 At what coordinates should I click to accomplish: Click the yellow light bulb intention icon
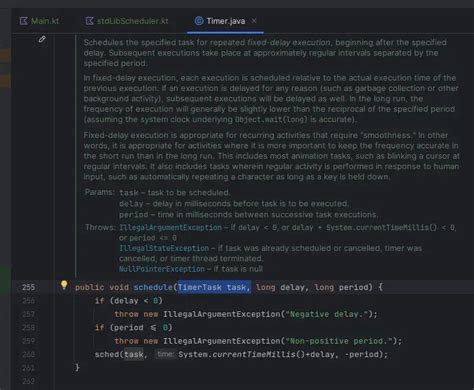click(64, 285)
